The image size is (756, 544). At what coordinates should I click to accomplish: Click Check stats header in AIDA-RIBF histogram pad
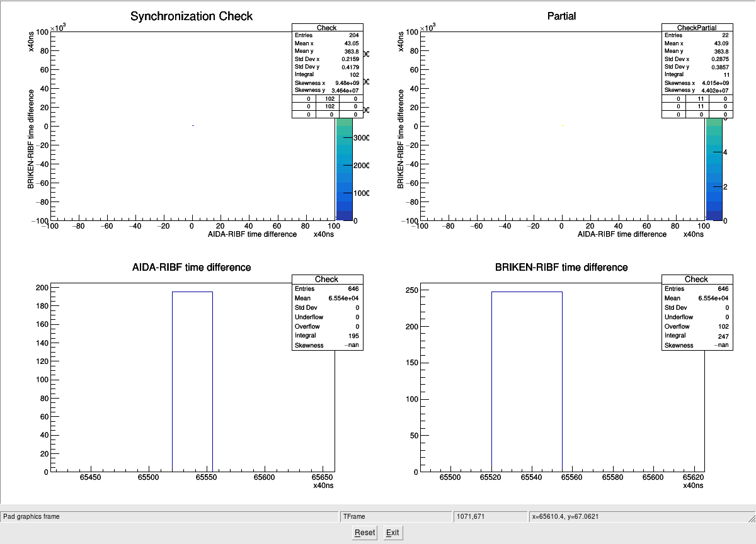click(327, 279)
